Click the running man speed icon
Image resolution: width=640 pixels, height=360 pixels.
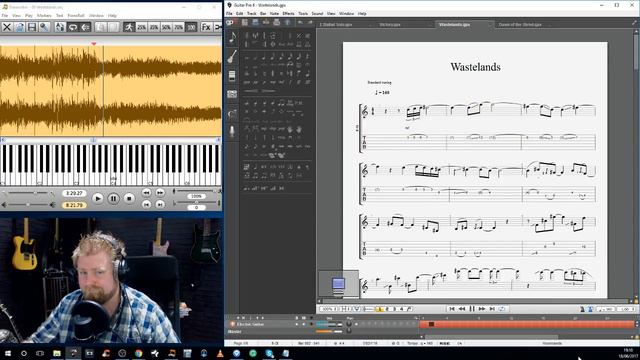[x=129, y=27]
